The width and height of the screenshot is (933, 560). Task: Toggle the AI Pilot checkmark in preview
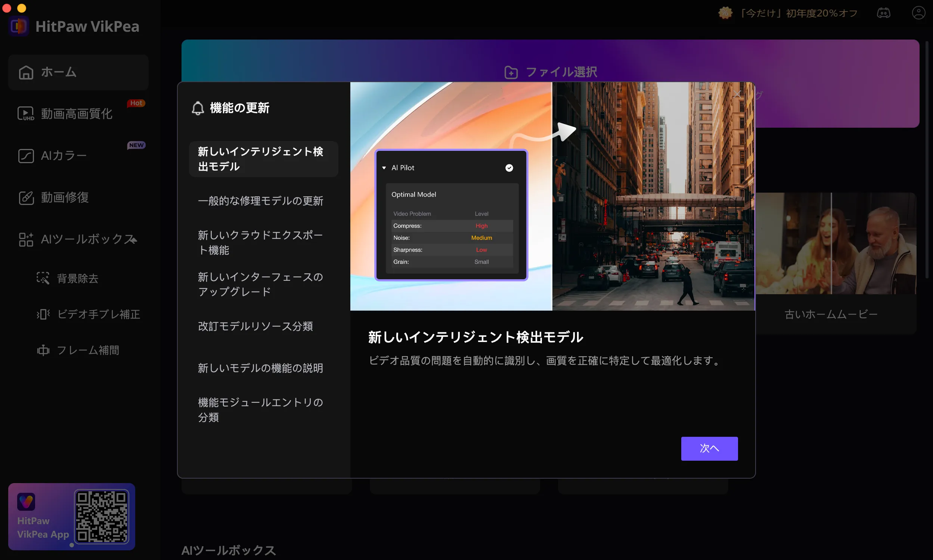coord(509,168)
